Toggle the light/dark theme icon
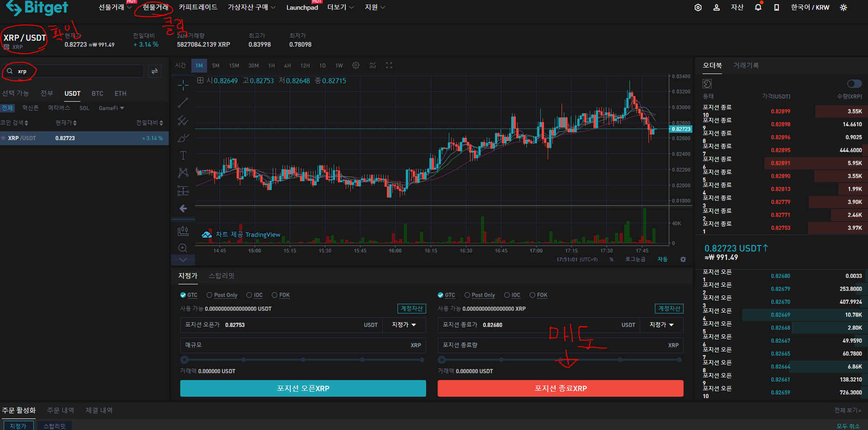Viewport: 868px width, 430px height. click(x=844, y=7)
